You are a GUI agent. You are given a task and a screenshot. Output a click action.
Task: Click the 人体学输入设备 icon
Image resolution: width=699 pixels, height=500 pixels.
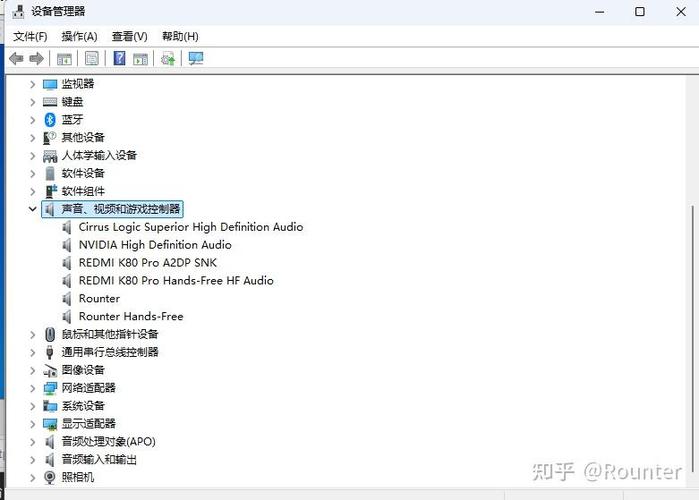click(50, 156)
